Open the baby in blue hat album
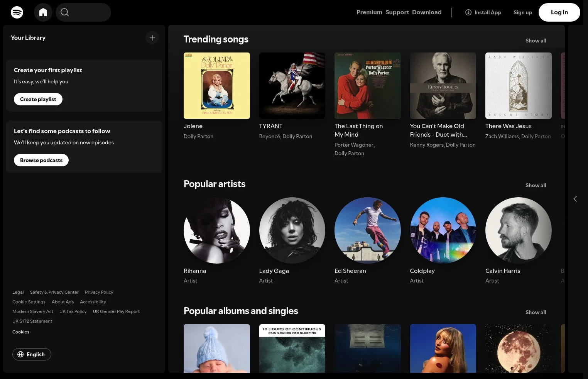 pos(217,349)
